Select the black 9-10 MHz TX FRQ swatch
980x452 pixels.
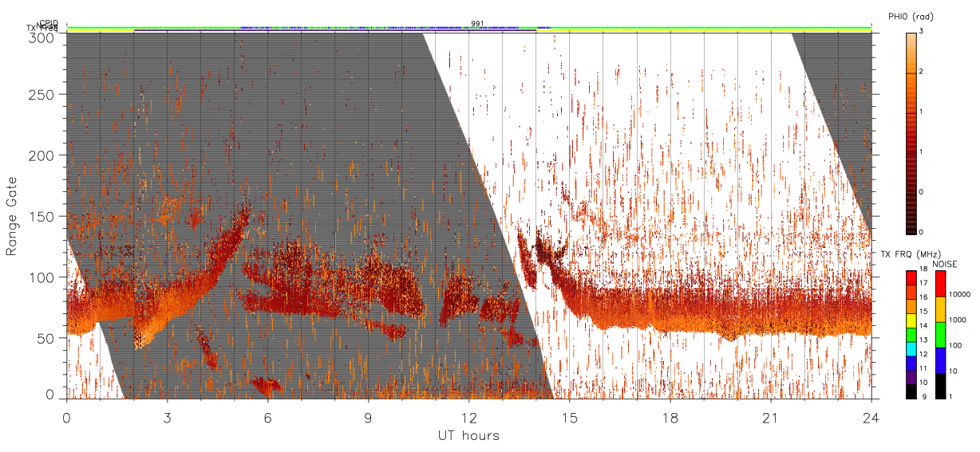click(x=911, y=390)
